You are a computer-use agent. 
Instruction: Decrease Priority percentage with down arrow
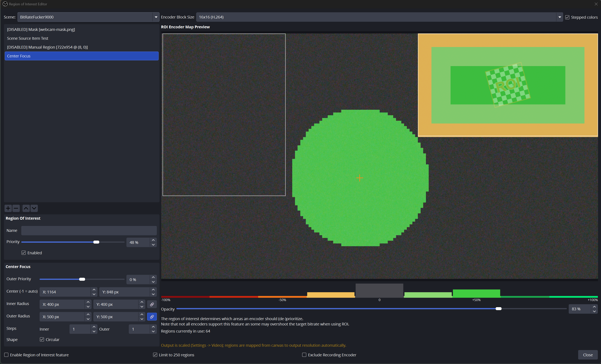click(153, 245)
